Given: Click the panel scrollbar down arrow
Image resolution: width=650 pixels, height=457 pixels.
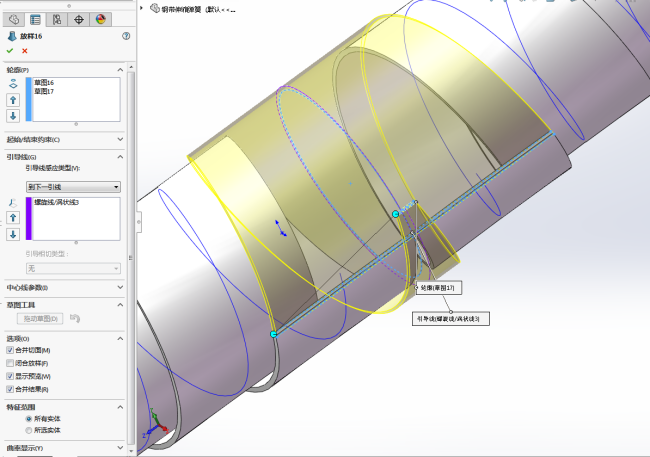Looking at the screenshot, I should 131,450.
